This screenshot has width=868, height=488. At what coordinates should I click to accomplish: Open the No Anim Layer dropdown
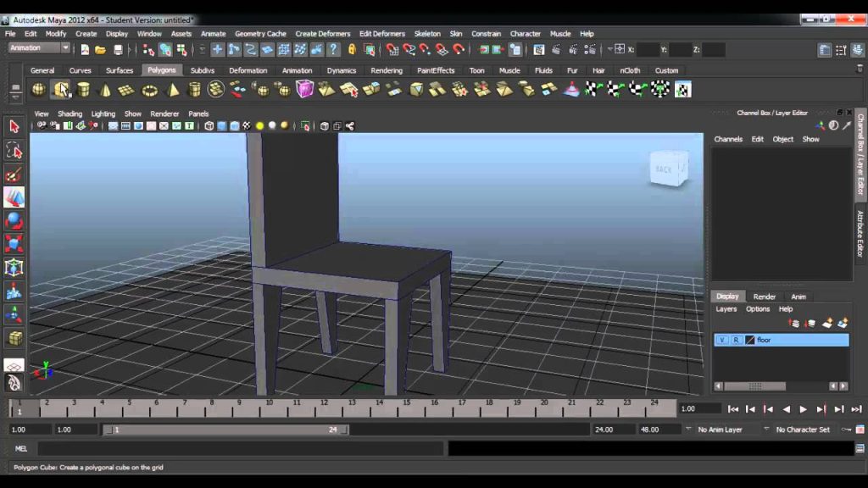688,430
